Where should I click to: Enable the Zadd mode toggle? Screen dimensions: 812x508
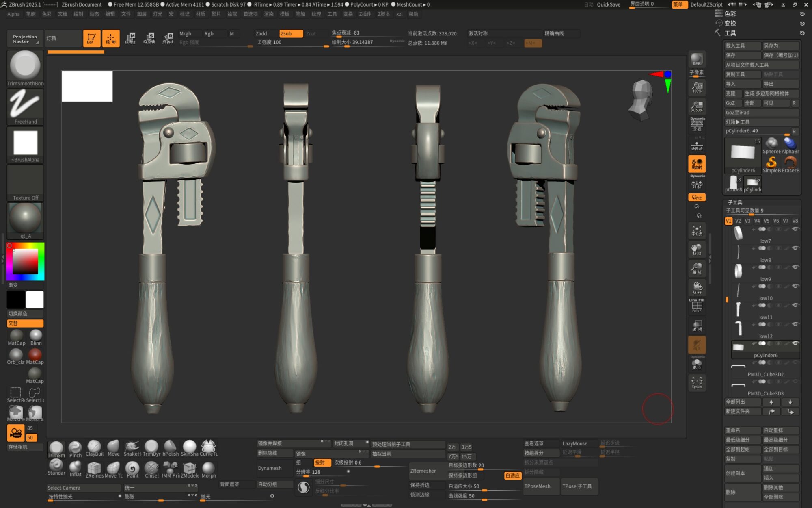click(x=261, y=33)
